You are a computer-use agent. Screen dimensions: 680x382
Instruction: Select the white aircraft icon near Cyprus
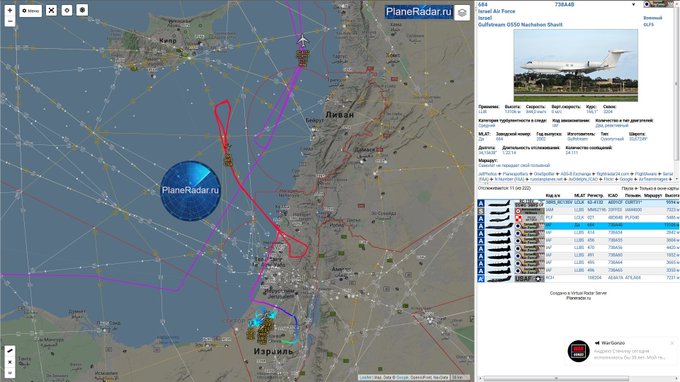click(x=302, y=41)
